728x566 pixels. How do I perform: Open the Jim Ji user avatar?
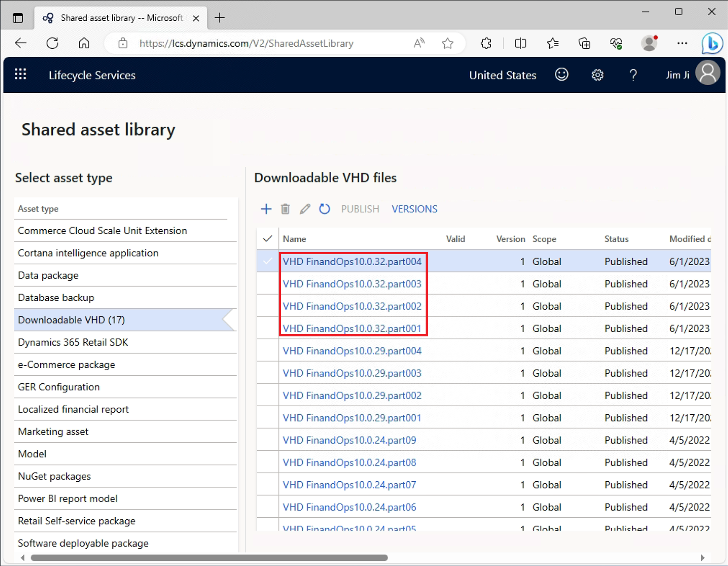click(708, 73)
